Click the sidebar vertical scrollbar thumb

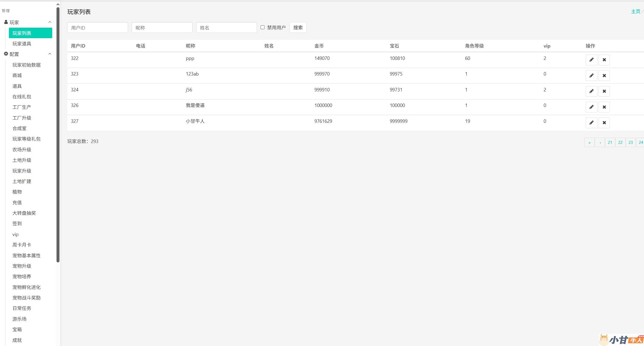click(58, 134)
